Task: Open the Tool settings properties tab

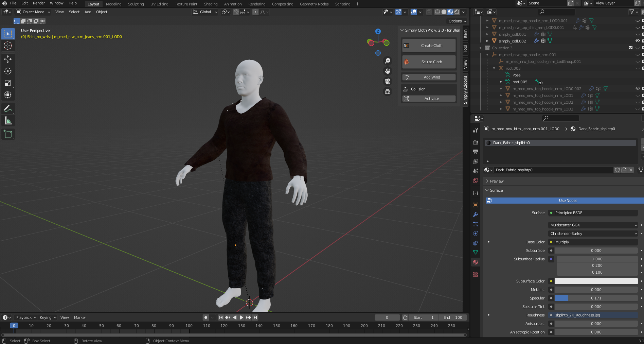Action: 476,130
